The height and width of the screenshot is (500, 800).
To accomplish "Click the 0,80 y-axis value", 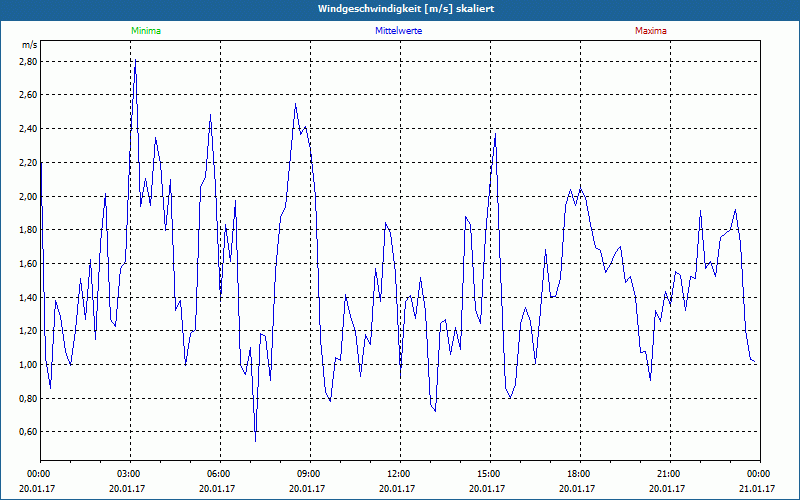I will (x=29, y=398).
